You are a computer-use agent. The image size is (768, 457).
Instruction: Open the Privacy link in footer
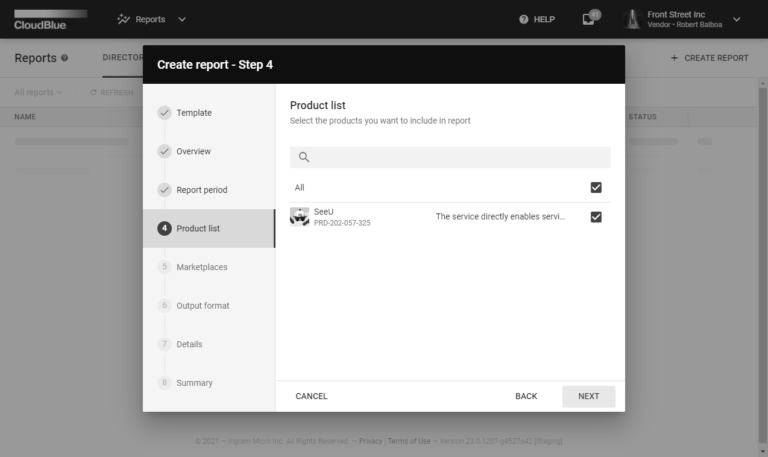coord(371,441)
